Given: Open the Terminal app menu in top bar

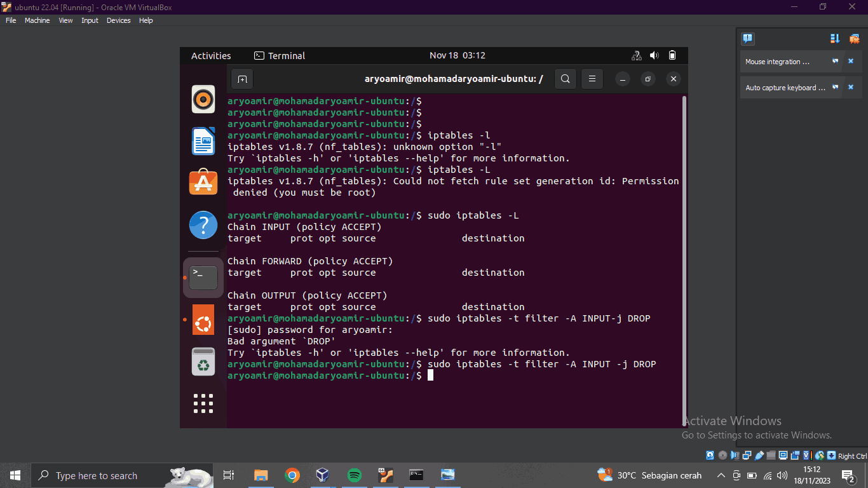Looking at the screenshot, I should [x=280, y=55].
